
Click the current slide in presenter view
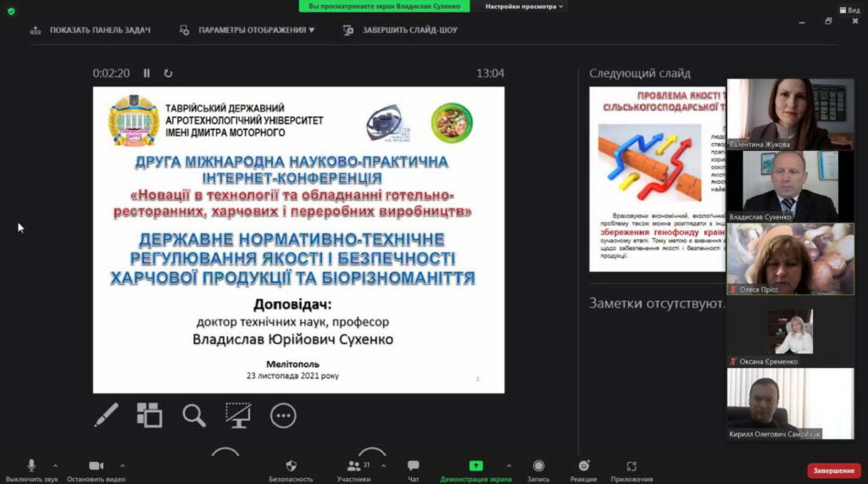[298, 240]
